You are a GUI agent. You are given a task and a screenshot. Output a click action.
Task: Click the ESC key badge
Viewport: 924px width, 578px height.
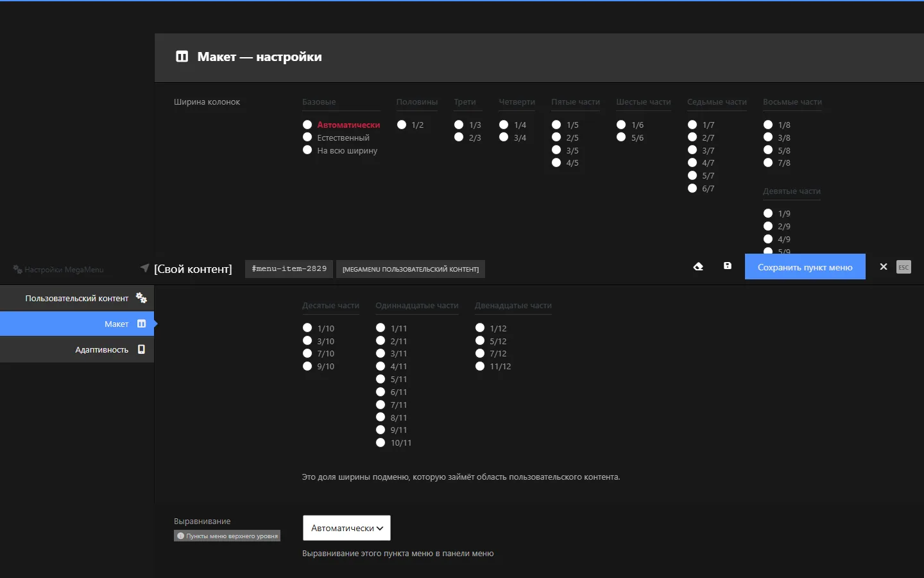(x=903, y=267)
